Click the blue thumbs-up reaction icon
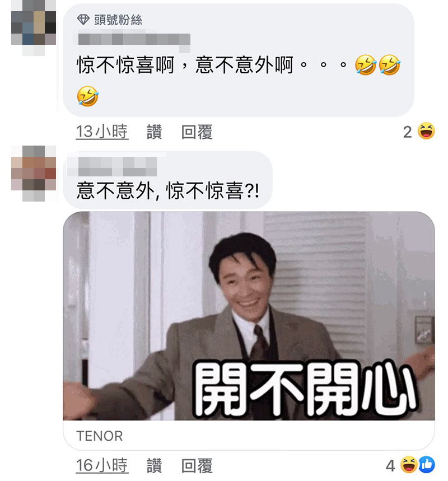This screenshot has width=448, height=481. tap(427, 464)
